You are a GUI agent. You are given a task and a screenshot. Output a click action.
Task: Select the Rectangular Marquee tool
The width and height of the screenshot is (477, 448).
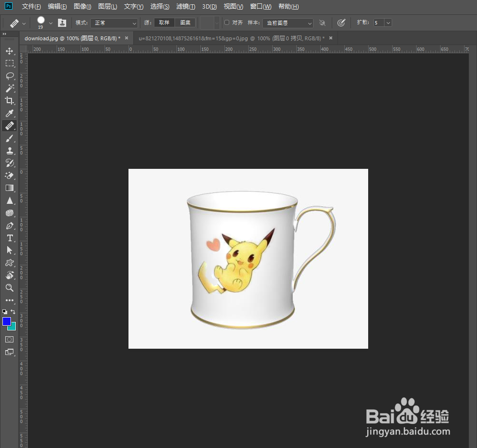[x=10, y=63]
